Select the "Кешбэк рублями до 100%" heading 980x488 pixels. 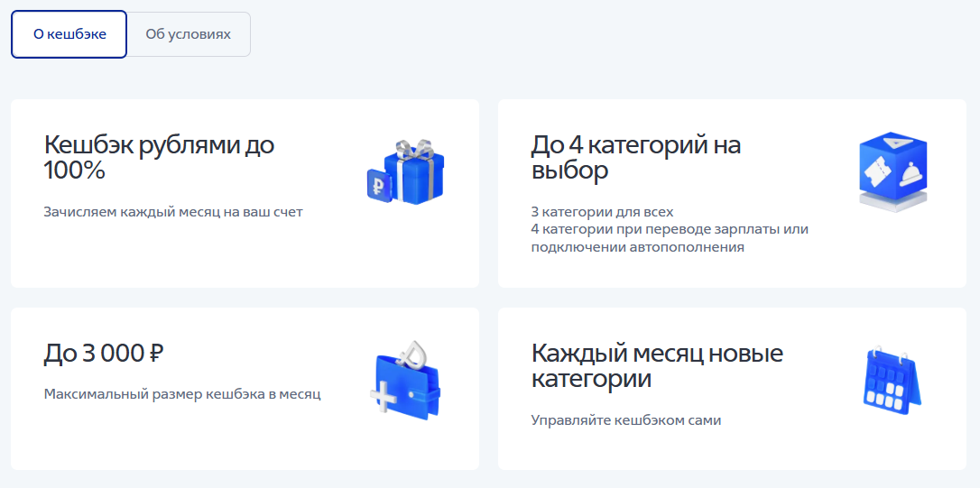159,157
